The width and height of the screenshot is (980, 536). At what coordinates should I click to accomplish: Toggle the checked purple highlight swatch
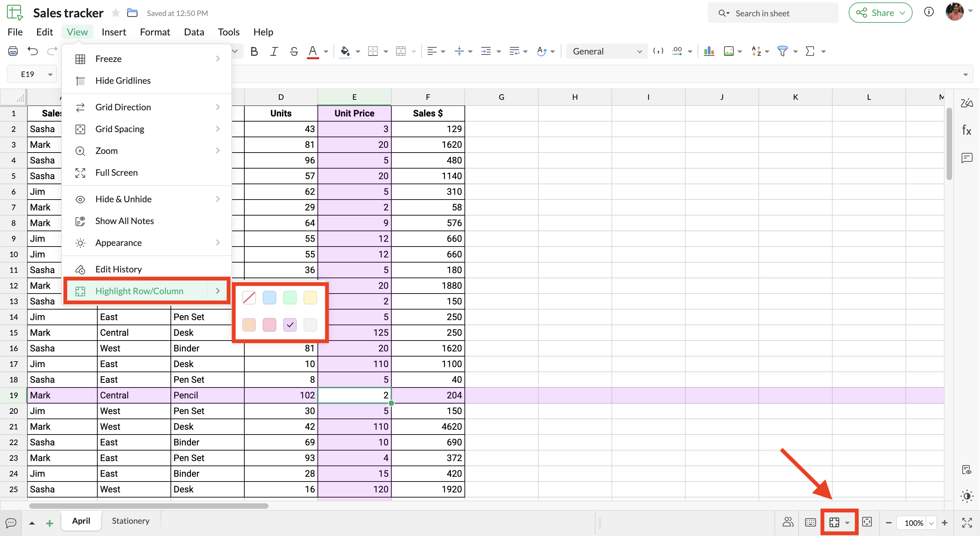point(290,325)
